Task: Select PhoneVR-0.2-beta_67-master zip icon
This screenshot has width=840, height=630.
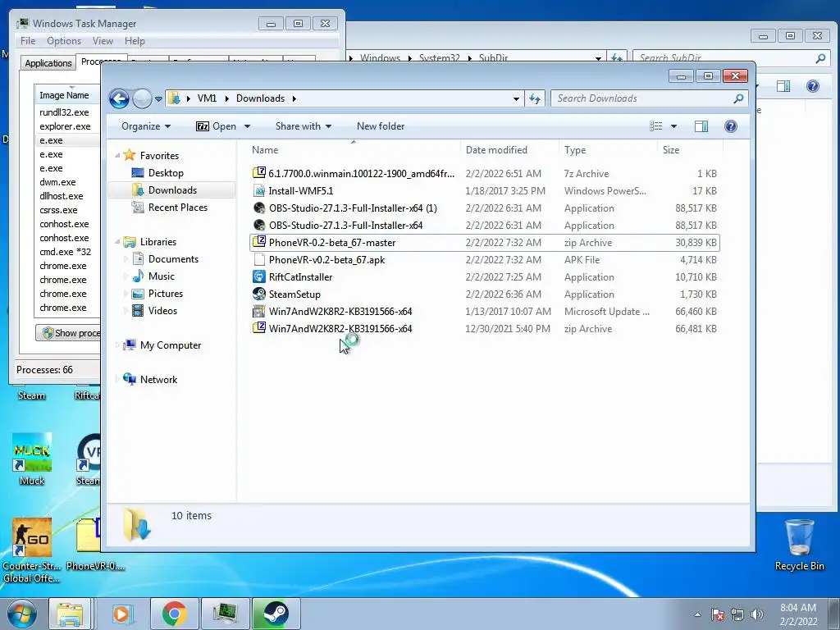Action: 259,242
